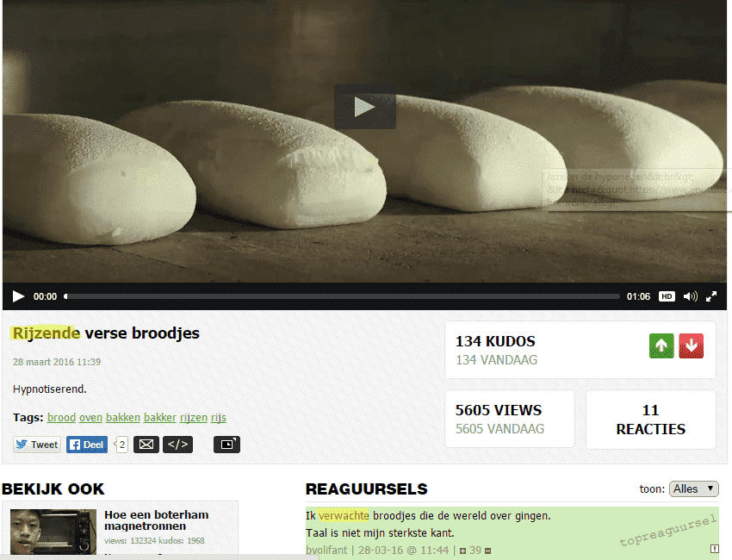The image size is (732, 560).
Task: Click the 'brood' tag link
Action: [x=61, y=418]
